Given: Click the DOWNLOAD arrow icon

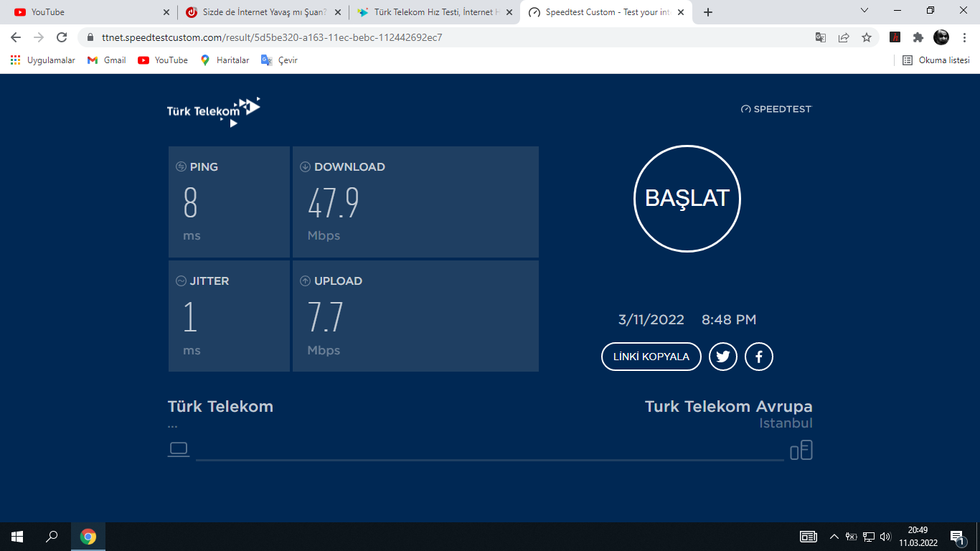Looking at the screenshot, I should click(305, 166).
